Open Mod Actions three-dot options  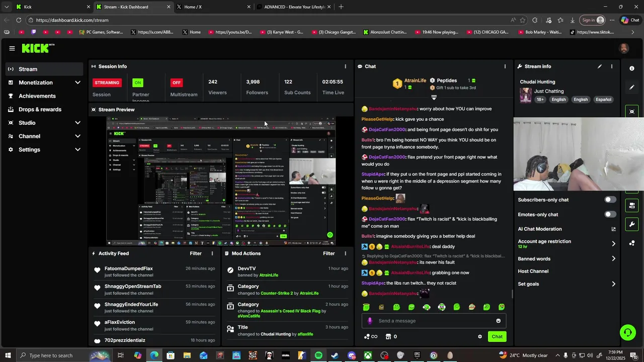tap(345, 253)
